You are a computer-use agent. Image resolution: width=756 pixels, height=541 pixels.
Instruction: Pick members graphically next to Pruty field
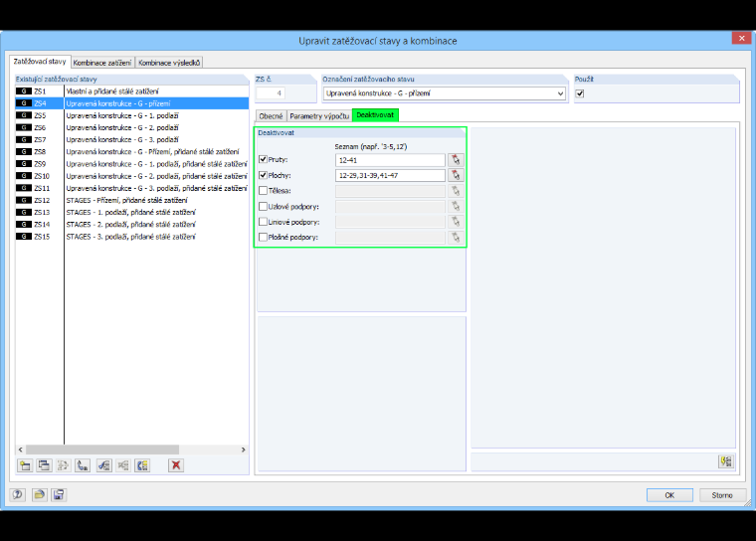click(x=456, y=159)
